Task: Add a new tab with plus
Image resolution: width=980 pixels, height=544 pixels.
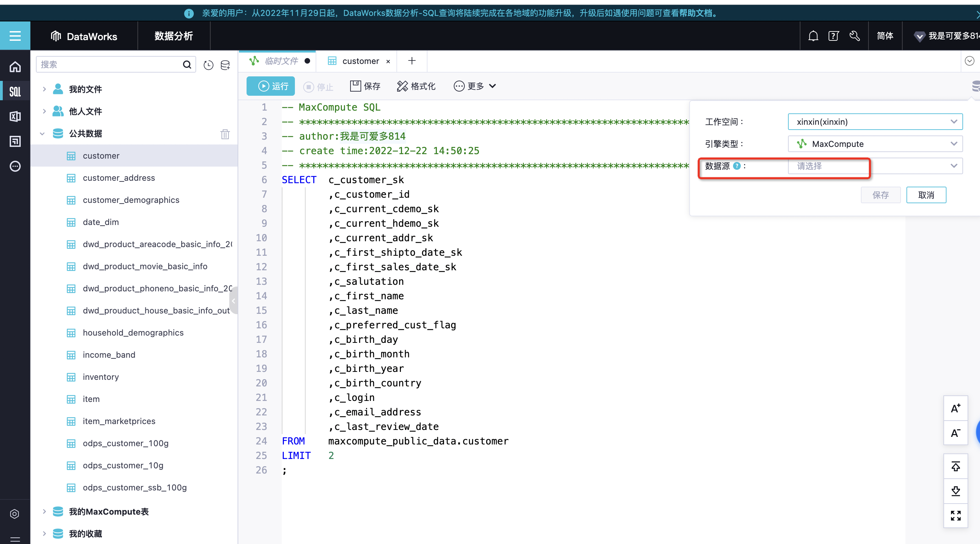Action: tap(412, 61)
